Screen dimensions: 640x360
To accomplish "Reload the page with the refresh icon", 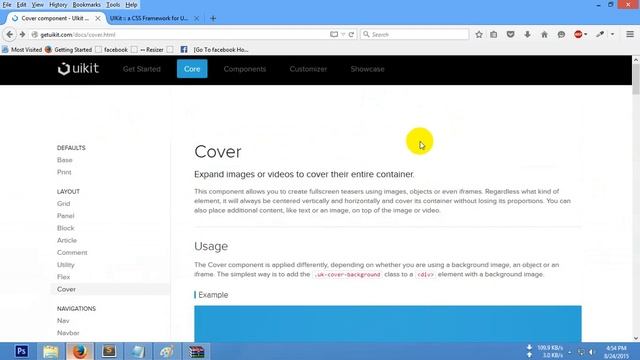I will (351, 35).
